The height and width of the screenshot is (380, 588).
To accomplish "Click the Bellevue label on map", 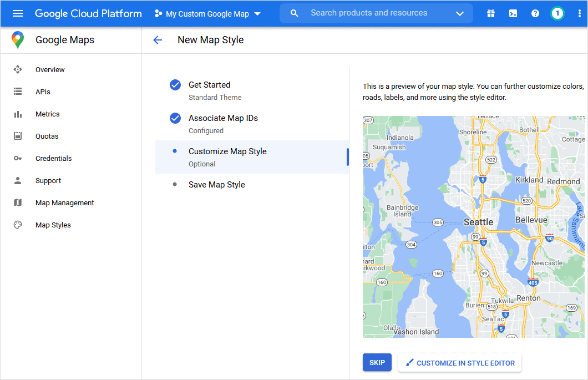I will point(531,220).
